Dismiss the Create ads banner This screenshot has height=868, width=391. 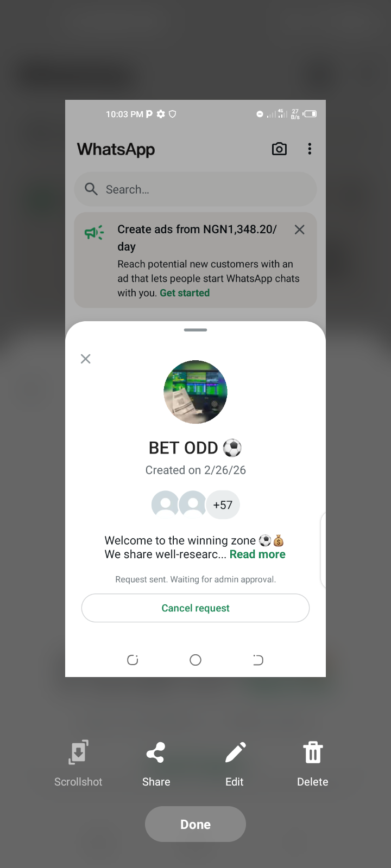click(x=299, y=229)
